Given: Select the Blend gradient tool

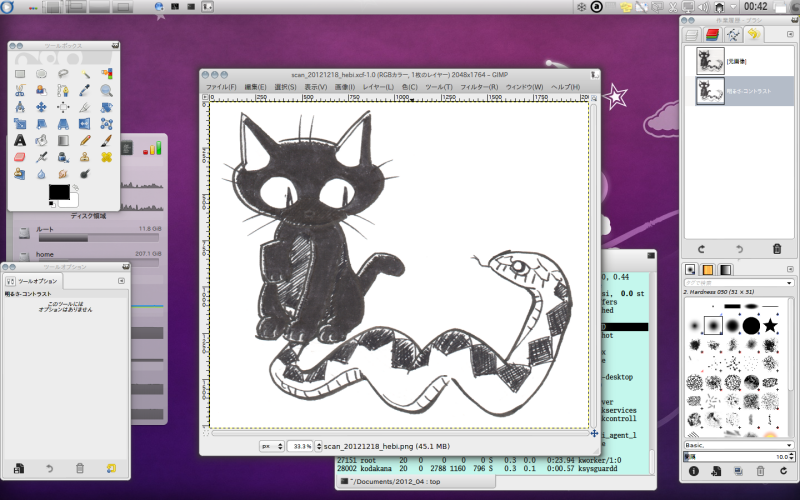Looking at the screenshot, I should coord(63,140).
